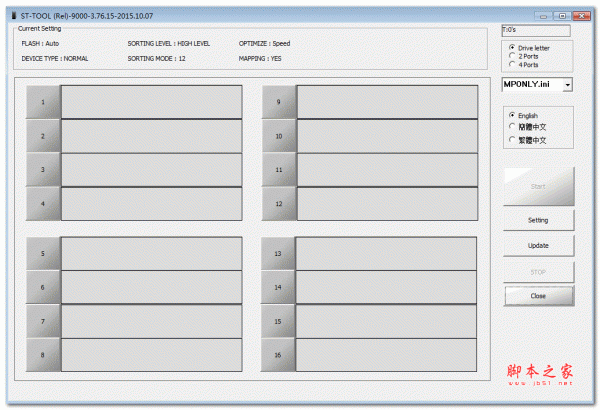Click port slot number 12 button
This screenshot has height=410, width=600.
point(279,204)
